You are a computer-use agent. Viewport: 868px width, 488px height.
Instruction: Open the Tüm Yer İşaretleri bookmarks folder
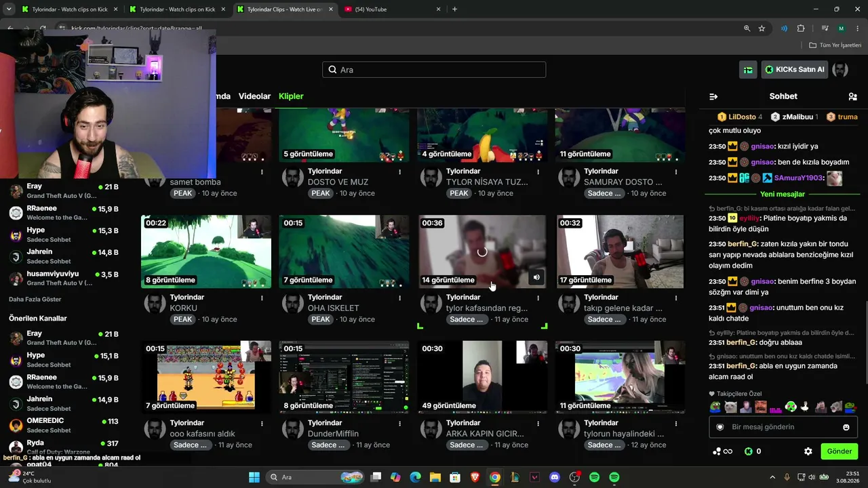click(835, 45)
